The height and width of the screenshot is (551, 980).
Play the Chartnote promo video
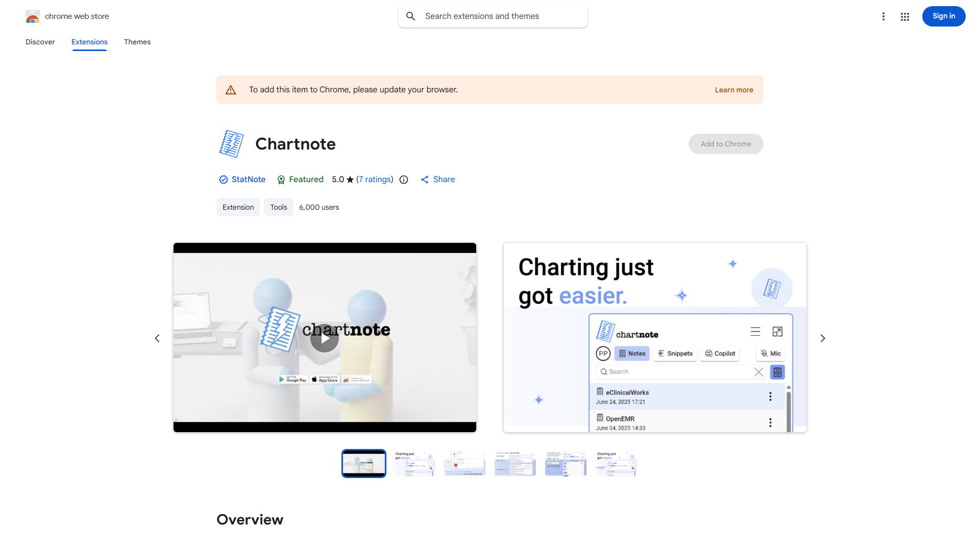325,338
